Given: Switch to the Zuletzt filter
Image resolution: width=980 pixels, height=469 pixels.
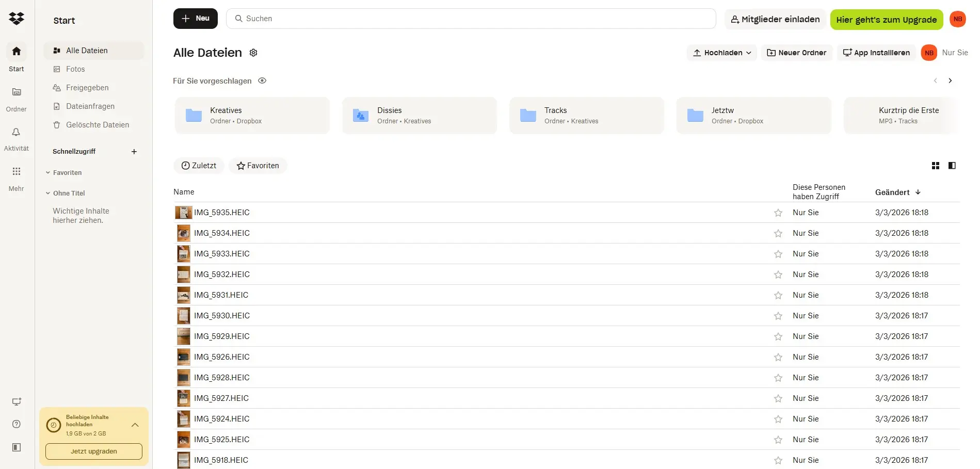Looking at the screenshot, I should click(199, 166).
